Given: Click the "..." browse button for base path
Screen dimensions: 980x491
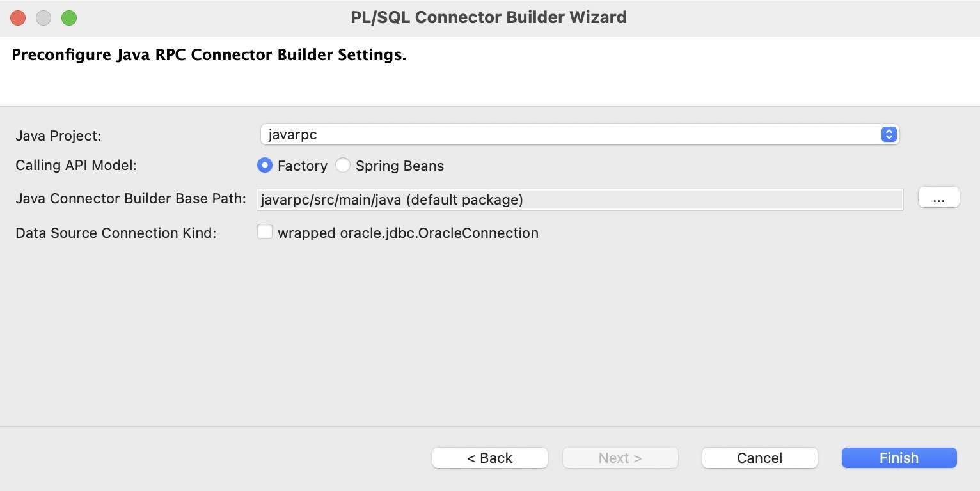Looking at the screenshot, I should tap(938, 198).
